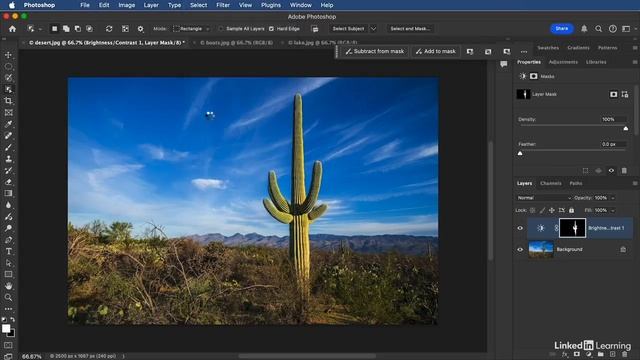Select the Eyedropper tool
Viewport: 640px width, 360px height.
(8, 124)
